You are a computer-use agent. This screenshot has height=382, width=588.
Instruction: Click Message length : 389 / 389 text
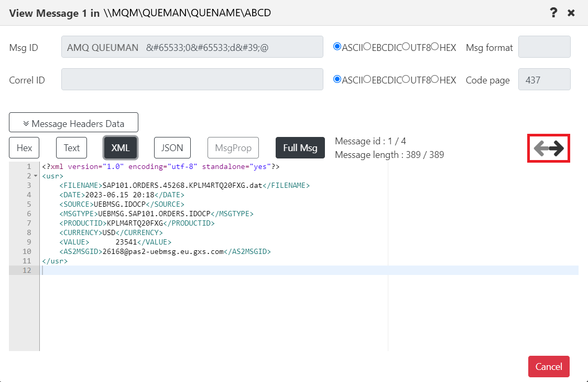[x=389, y=155]
